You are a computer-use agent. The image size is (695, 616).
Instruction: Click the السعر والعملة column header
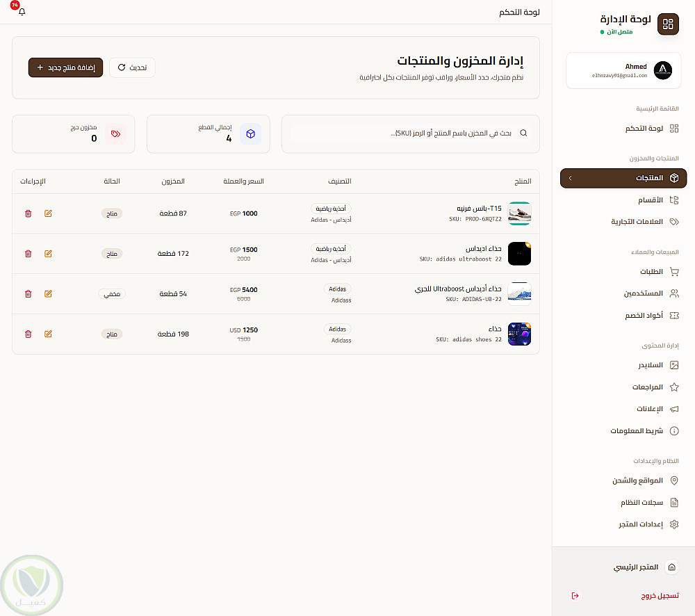point(243,181)
